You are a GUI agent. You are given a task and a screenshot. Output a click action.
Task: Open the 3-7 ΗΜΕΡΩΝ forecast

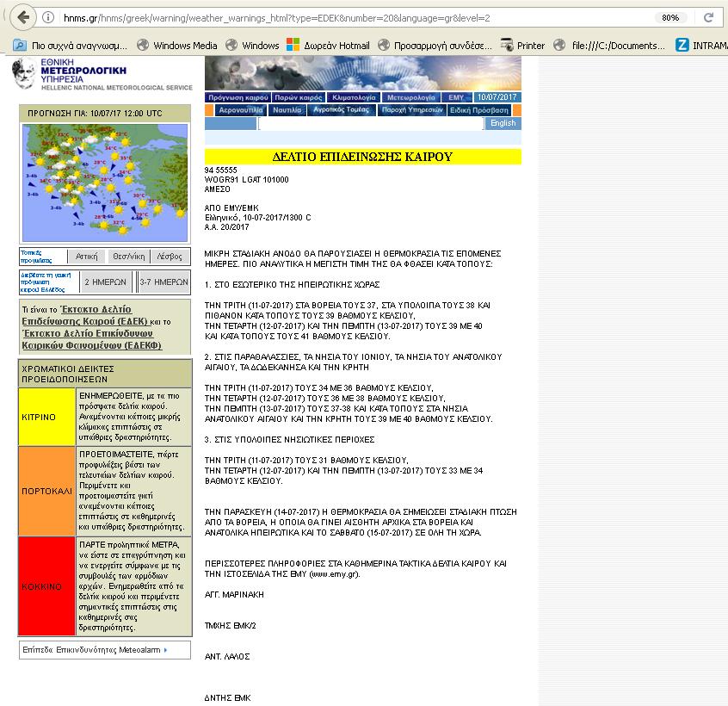163,282
